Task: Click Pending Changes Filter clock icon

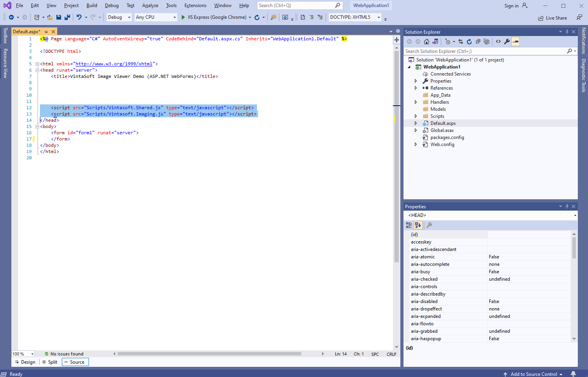Action: (x=448, y=41)
